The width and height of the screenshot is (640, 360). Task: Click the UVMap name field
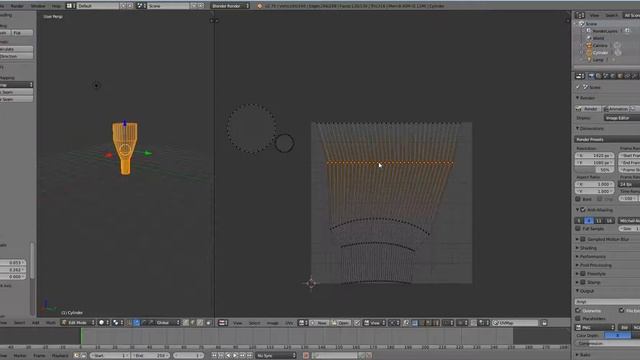click(x=515, y=322)
